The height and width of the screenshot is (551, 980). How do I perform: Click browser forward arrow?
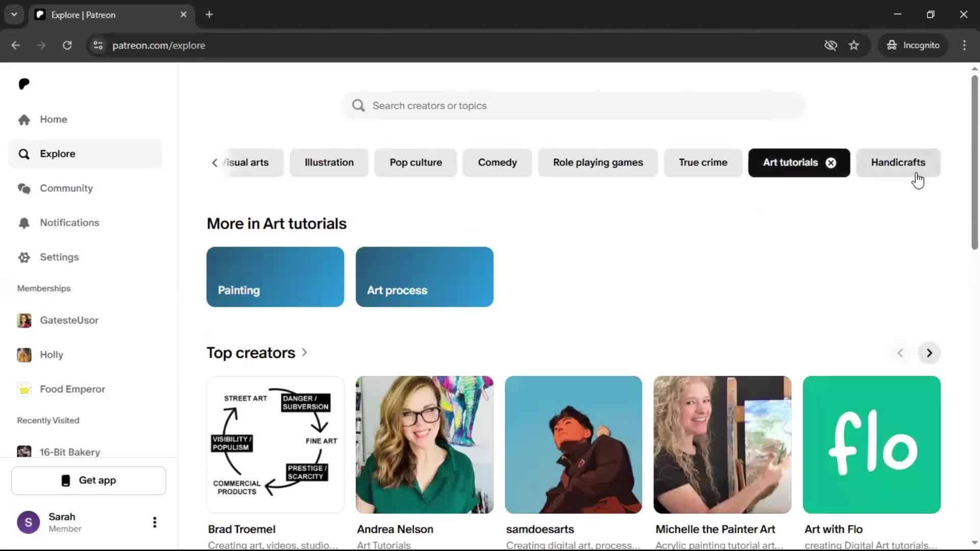point(41,45)
